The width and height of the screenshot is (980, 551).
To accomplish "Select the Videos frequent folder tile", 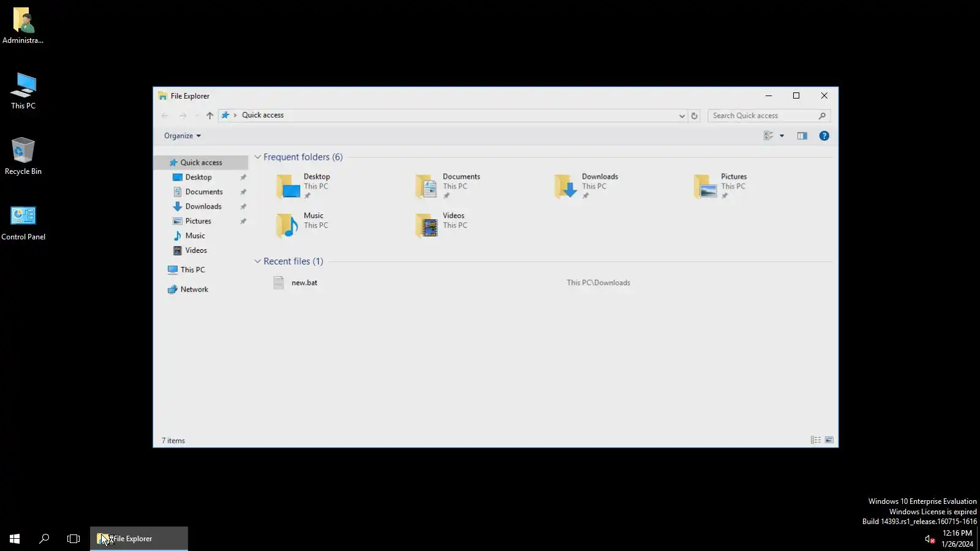I will point(442,225).
